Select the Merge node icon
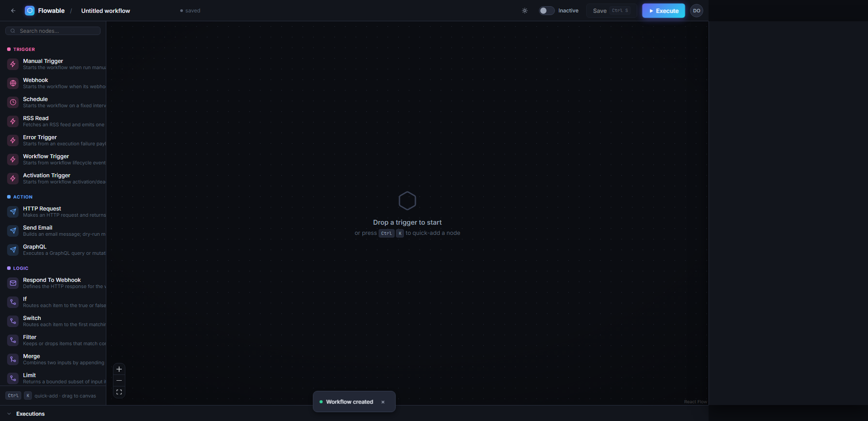The height and width of the screenshot is (421, 868). 13,359
